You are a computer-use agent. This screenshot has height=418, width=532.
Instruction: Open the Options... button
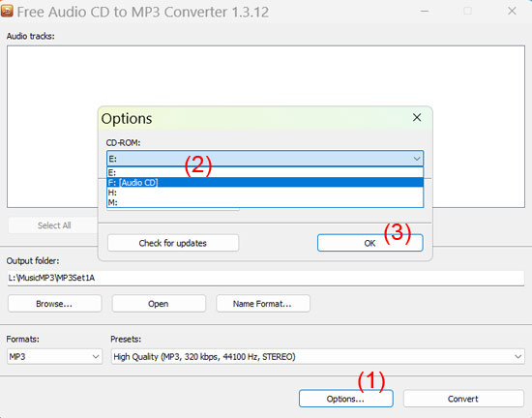click(x=345, y=399)
